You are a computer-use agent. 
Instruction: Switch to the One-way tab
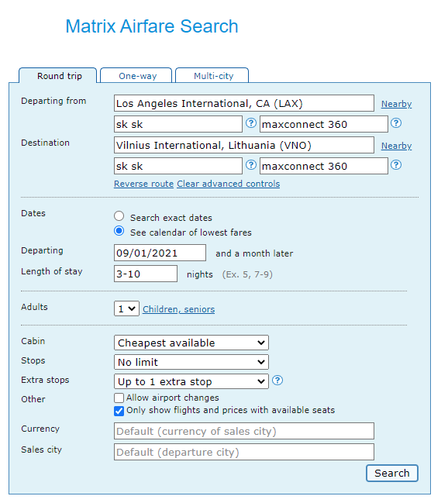point(136,76)
